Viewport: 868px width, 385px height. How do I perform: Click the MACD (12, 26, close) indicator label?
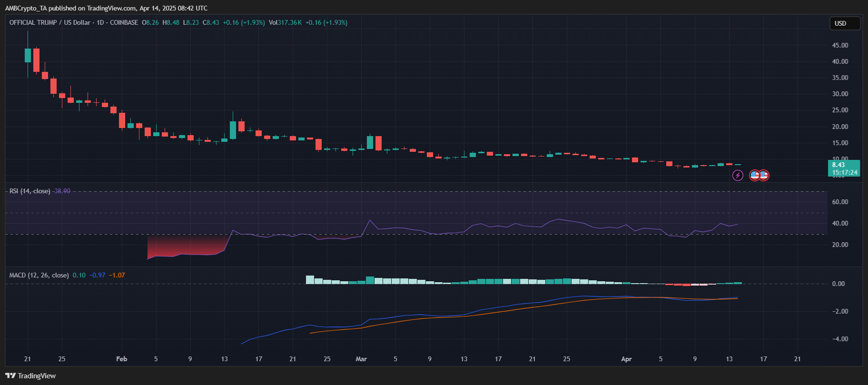click(x=39, y=275)
